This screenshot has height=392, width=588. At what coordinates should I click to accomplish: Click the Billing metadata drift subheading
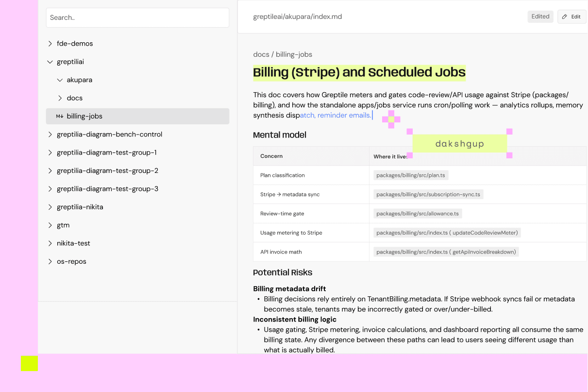(x=289, y=289)
